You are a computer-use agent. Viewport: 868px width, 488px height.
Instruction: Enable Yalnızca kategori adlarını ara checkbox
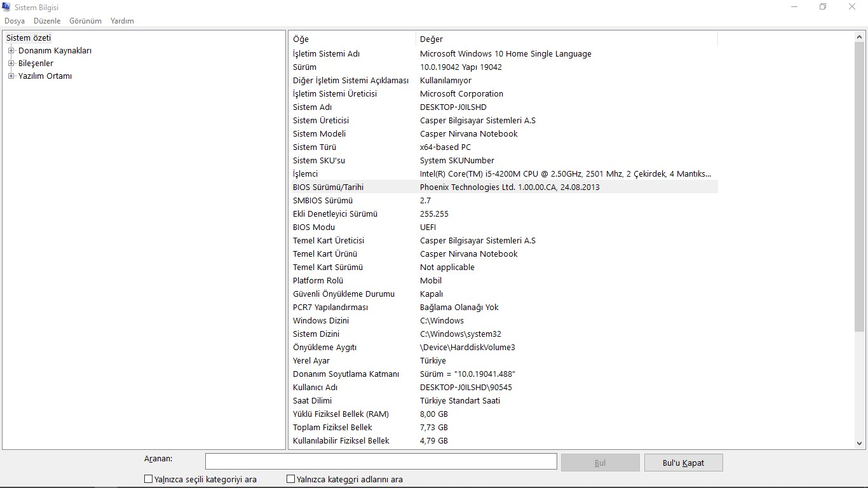click(x=291, y=479)
